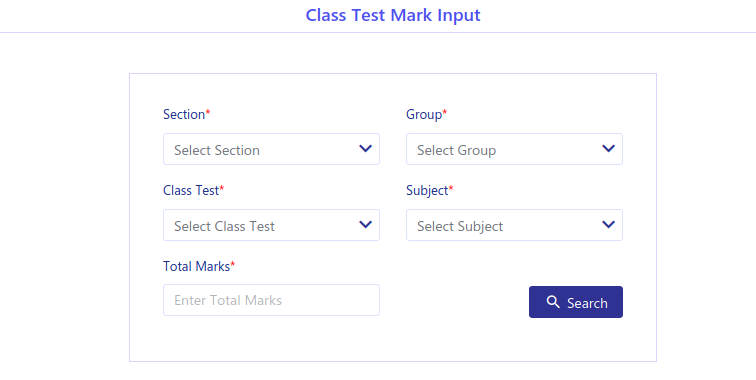Screen dimensions: 756x380
Task: Click the red asterisk beside Subject
Action: coord(451,188)
